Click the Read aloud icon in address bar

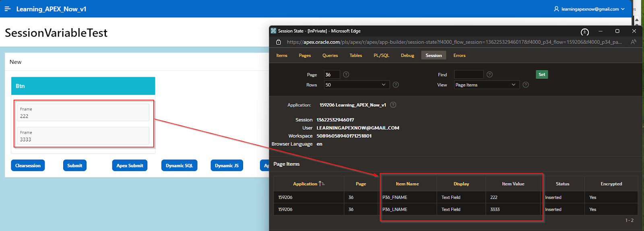pyautogui.click(x=633, y=42)
